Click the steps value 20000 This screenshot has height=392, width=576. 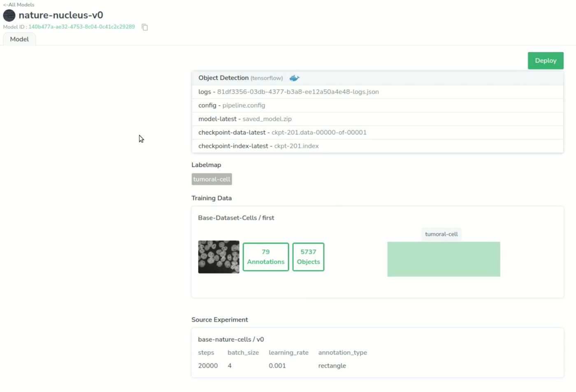[208, 366]
